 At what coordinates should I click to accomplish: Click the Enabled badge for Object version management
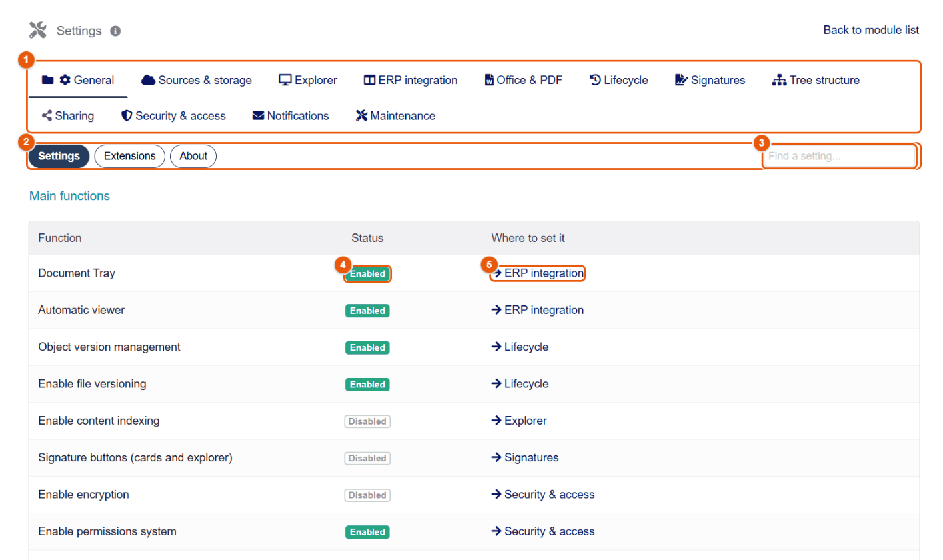pos(367,347)
